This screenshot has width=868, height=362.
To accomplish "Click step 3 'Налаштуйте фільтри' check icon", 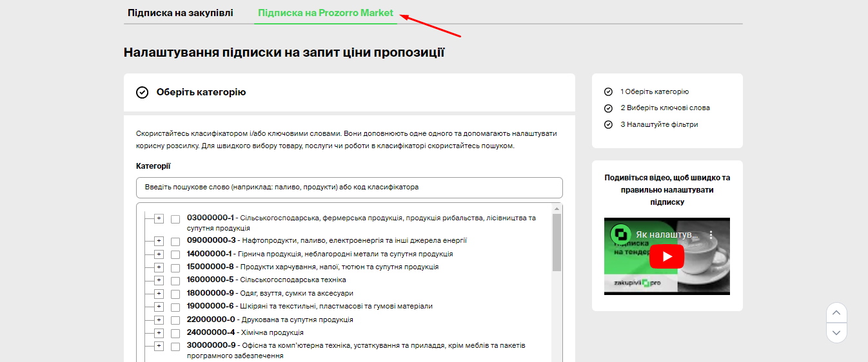I will point(608,125).
